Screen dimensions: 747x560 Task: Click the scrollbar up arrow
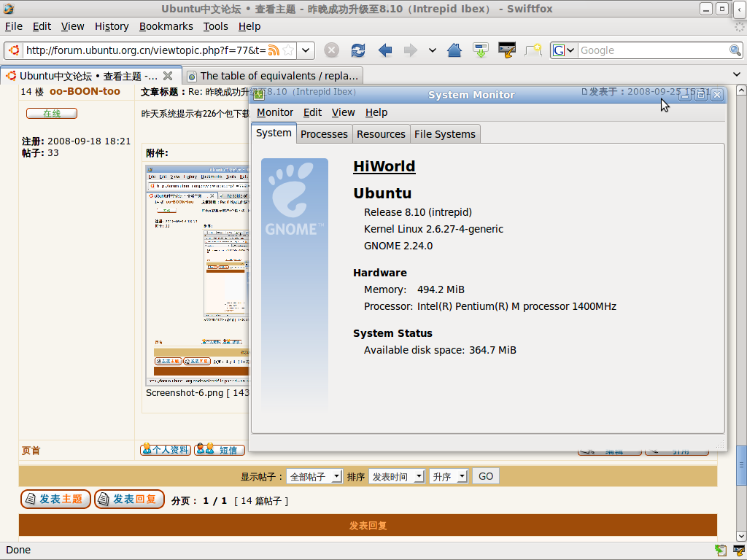click(x=741, y=90)
